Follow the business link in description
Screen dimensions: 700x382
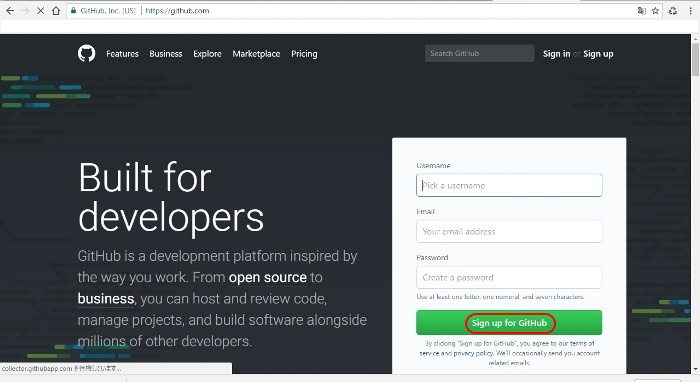coord(106,299)
